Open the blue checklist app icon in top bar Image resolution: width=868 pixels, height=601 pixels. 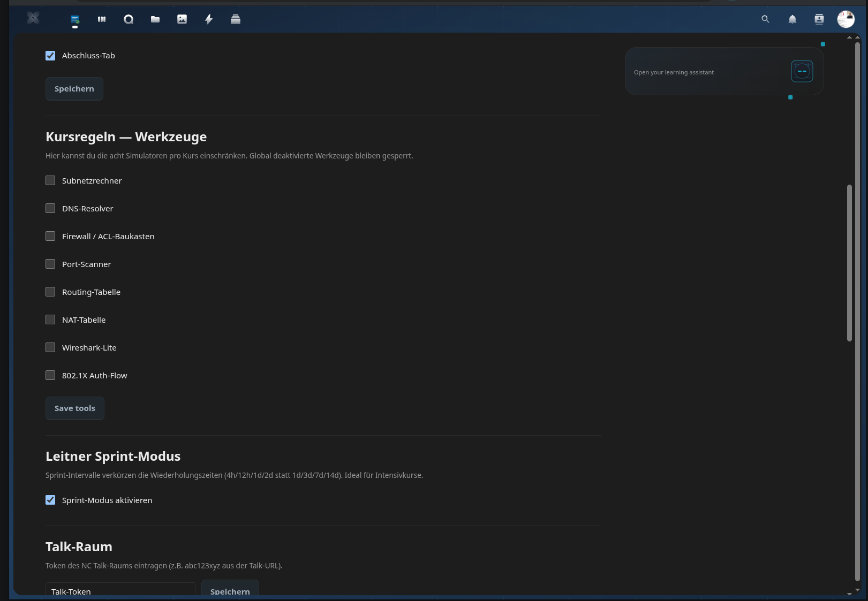[x=75, y=19]
